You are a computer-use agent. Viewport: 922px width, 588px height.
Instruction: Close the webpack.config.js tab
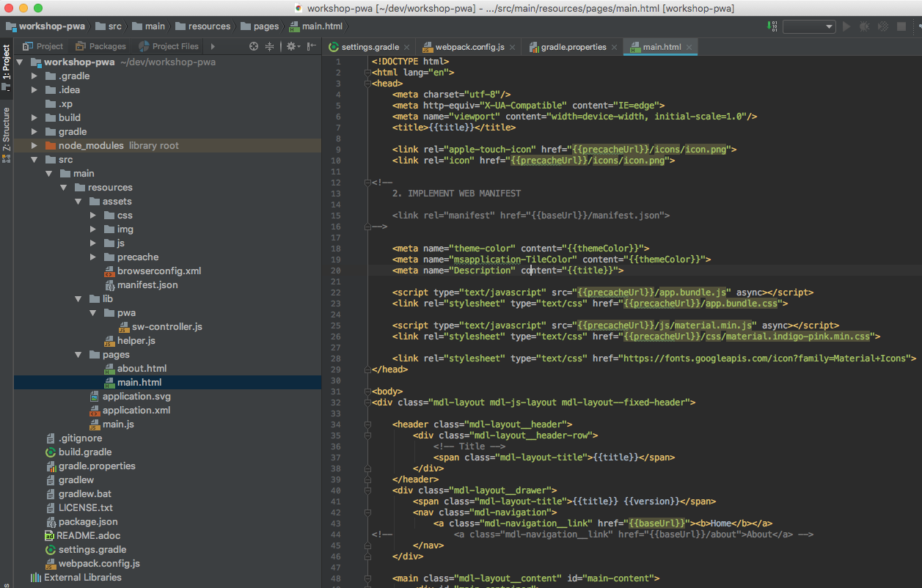[x=512, y=47]
